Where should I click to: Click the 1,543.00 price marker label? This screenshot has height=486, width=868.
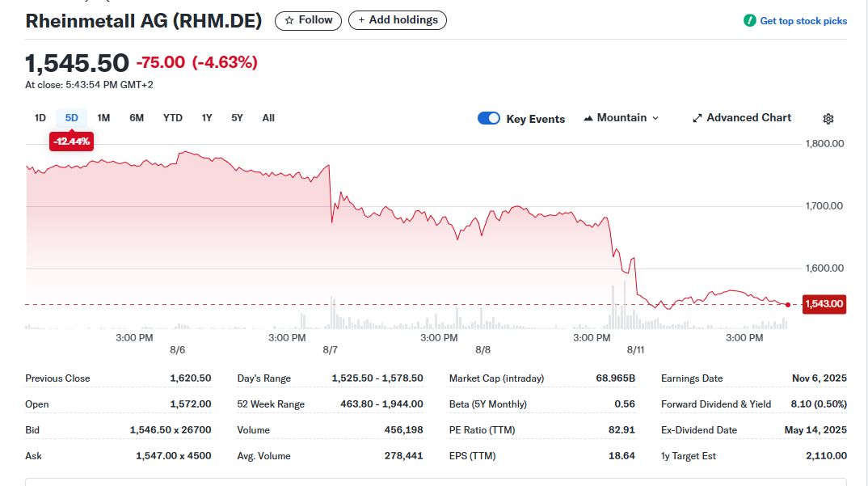coord(824,304)
